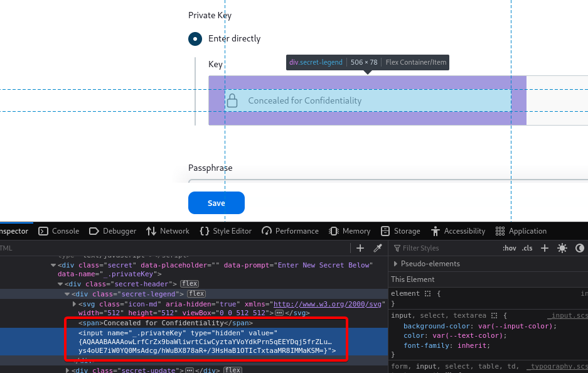Click the Save button
This screenshot has width=588, height=373.
tap(216, 203)
